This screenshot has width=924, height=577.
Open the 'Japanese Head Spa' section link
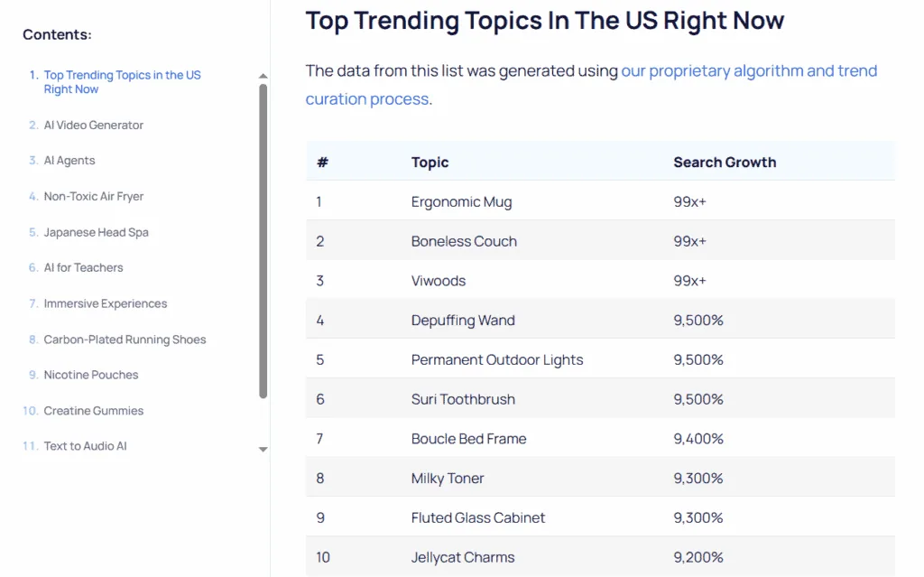(x=94, y=232)
